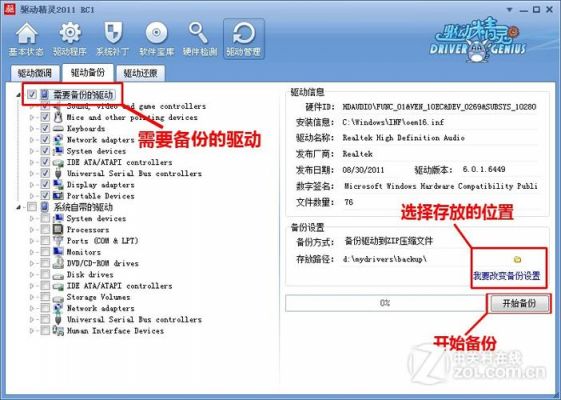Viewport: 561px width, 400px height.
Task: Switch to the 驱动还原 tab
Action: [x=140, y=73]
